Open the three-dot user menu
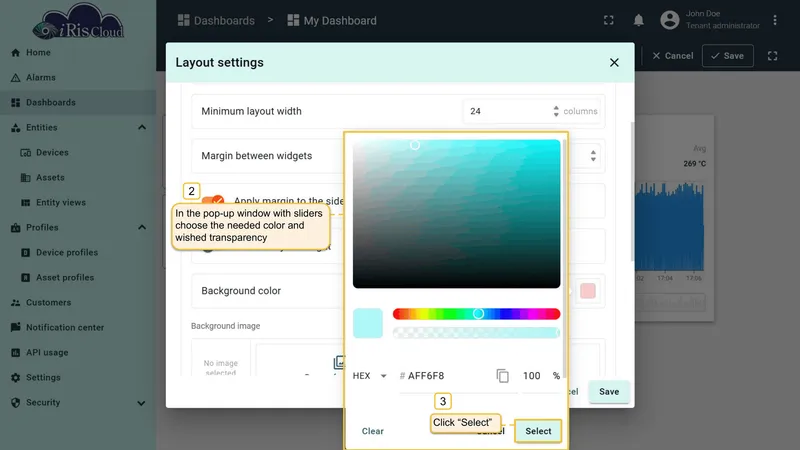Screen dimensions: 800x450 [x=775, y=20]
